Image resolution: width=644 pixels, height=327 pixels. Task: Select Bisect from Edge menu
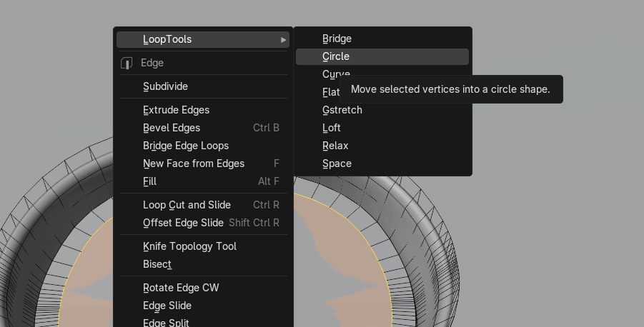pyautogui.click(x=157, y=264)
